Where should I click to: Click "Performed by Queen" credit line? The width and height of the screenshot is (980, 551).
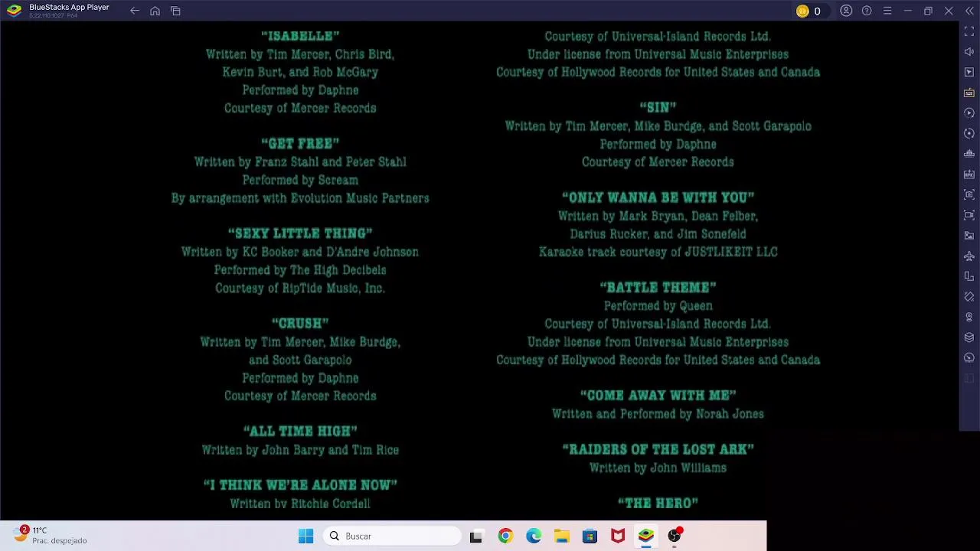point(658,306)
